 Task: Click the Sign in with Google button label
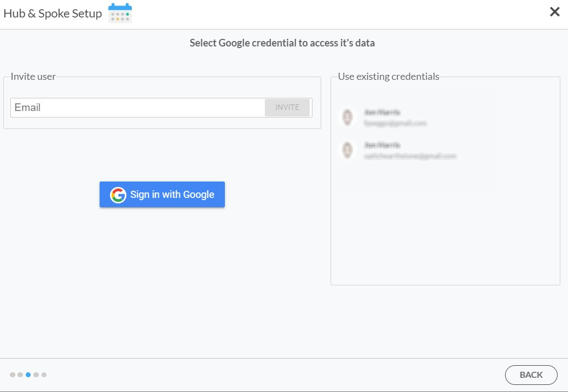point(172,195)
